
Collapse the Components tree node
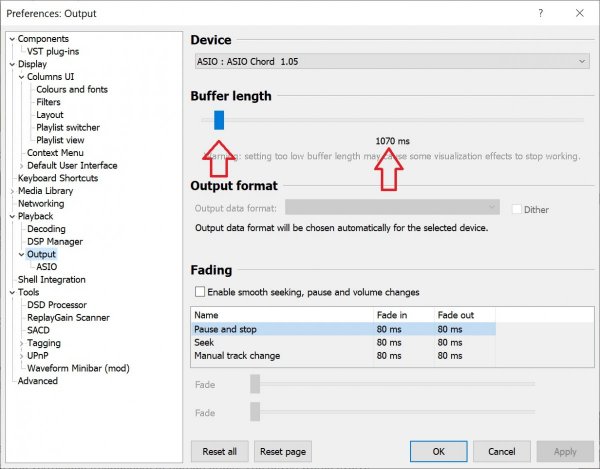pyautogui.click(x=12, y=38)
